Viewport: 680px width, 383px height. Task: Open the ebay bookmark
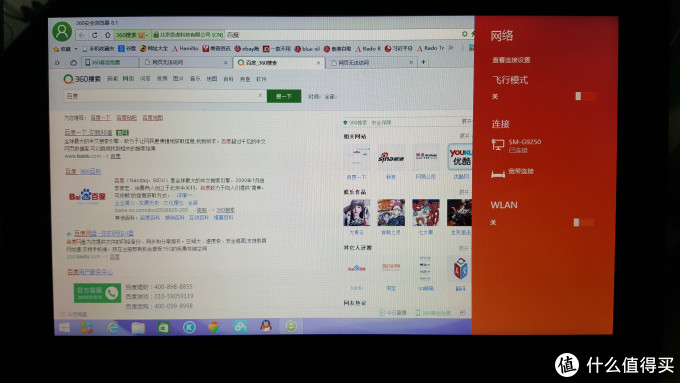(x=247, y=49)
